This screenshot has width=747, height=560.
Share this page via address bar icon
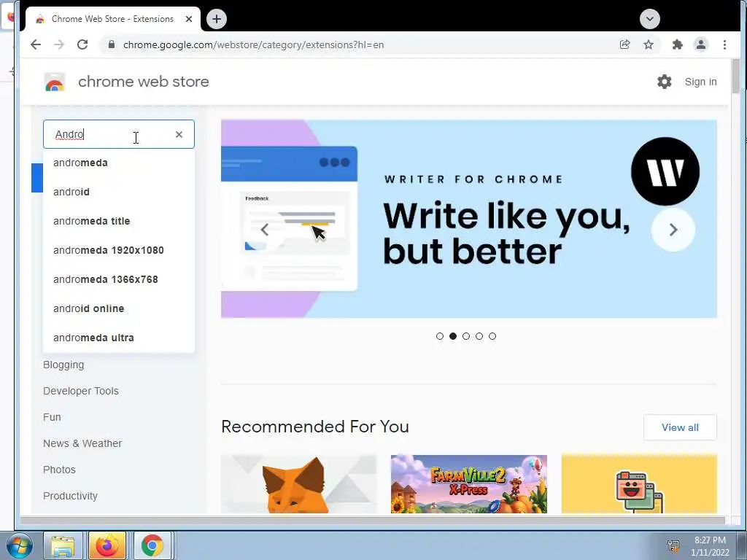point(624,44)
